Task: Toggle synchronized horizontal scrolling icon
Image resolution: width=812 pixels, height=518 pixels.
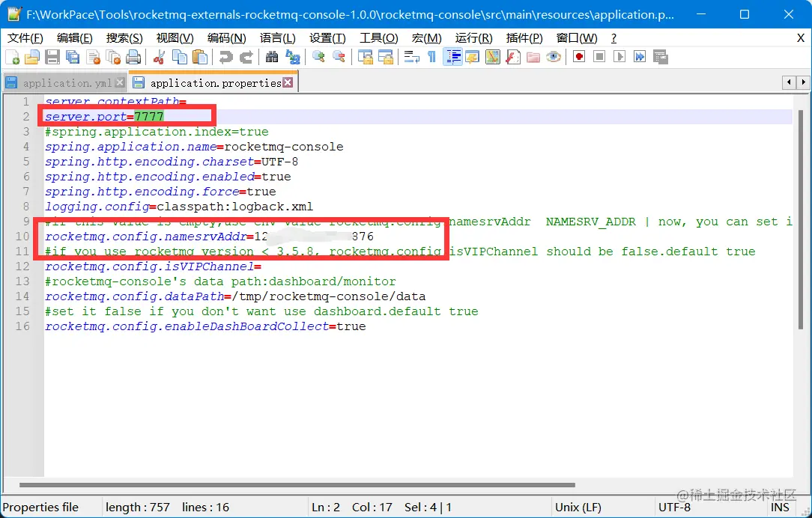Action: (385, 56)
